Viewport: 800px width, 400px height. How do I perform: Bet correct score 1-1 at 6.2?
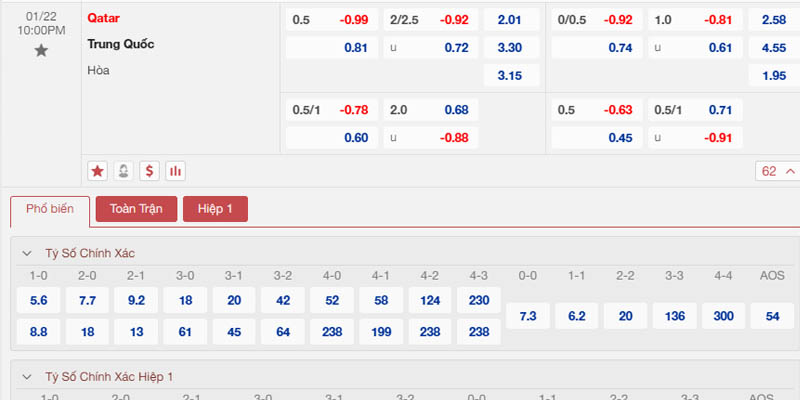click(577, 316)
